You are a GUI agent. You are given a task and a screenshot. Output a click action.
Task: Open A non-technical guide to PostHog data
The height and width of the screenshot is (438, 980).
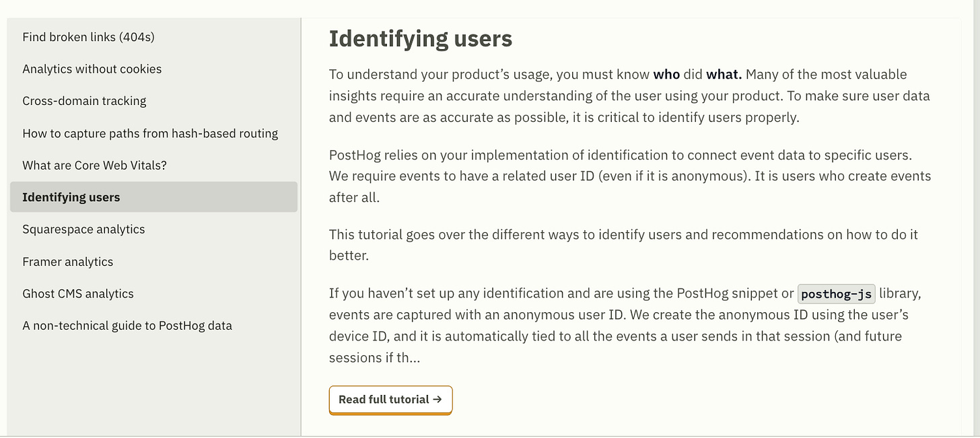(x=127, y=326)
